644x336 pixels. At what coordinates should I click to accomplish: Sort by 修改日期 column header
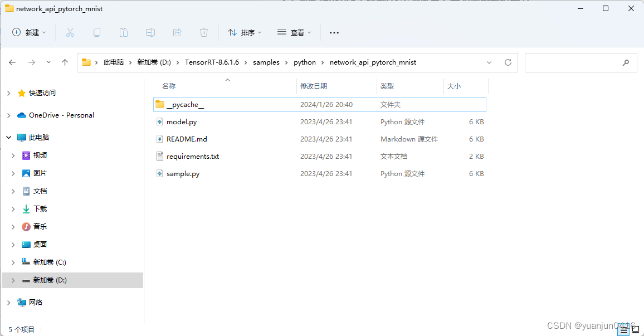click(314, 86)
